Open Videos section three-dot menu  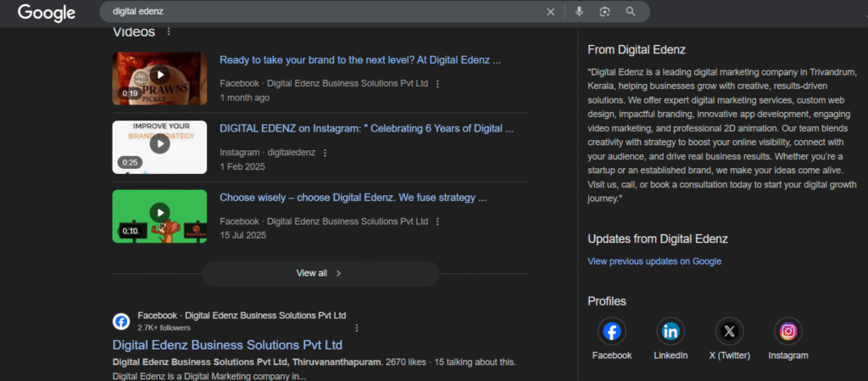click(x=169, y=31)
